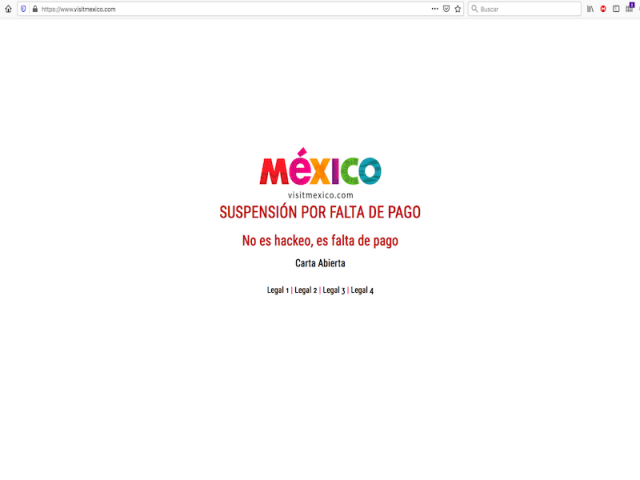
Task: Click the colorful México logo
Action: (320, 167)
